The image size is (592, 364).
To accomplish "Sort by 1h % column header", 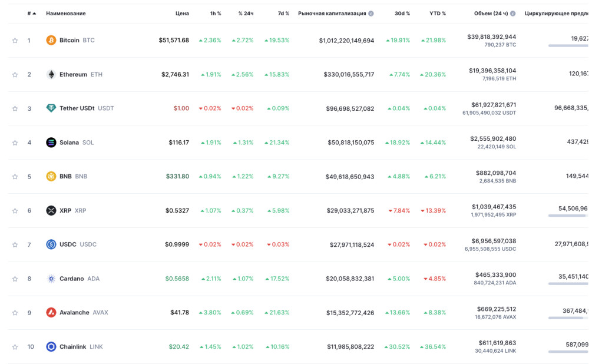I will click(x=216, y=13).
